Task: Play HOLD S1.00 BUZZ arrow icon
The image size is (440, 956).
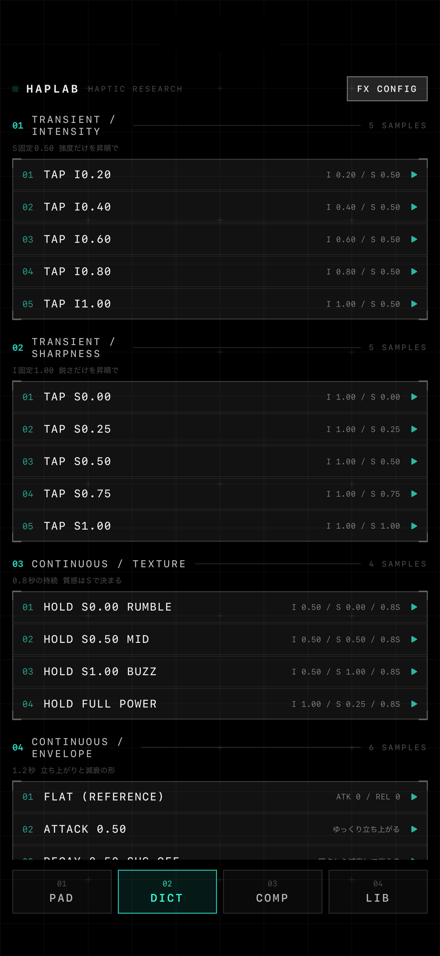Action: (414, 672)
